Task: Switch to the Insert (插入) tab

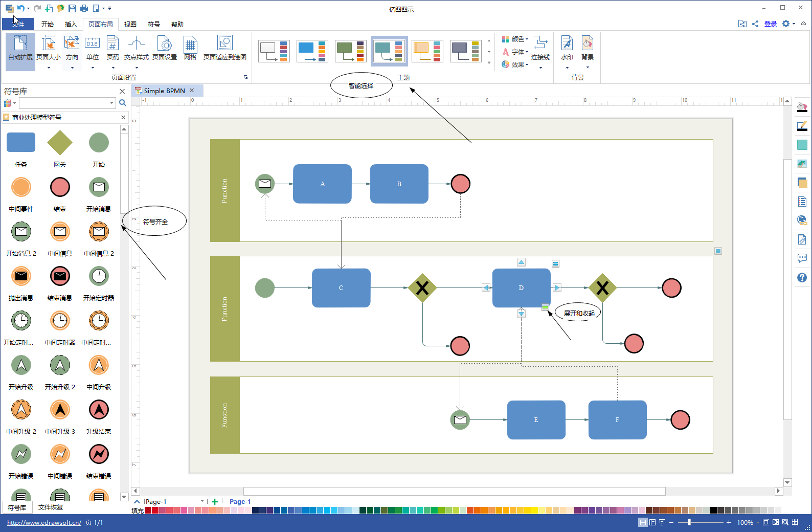Action: click(x=71, y=24)
